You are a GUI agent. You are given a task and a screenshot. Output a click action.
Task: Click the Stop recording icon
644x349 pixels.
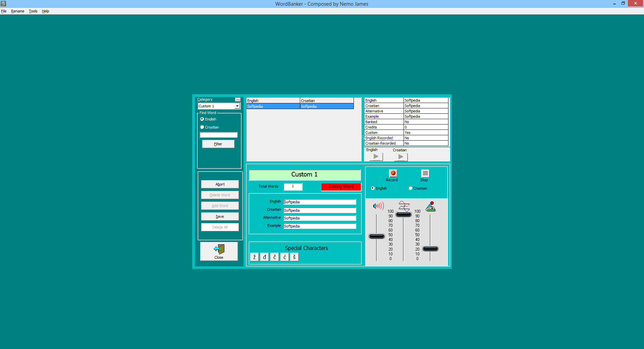click(x=425, y=173)
